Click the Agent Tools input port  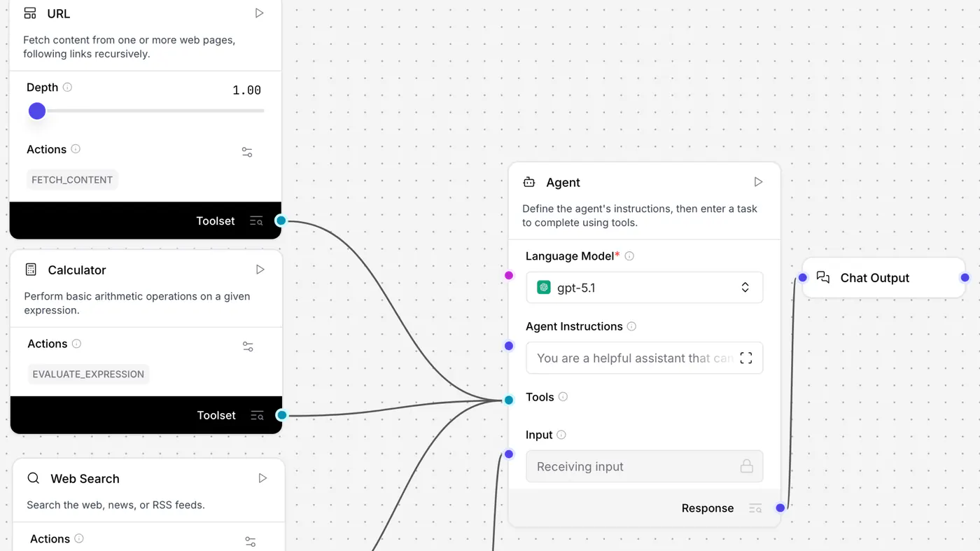(509, 400)
